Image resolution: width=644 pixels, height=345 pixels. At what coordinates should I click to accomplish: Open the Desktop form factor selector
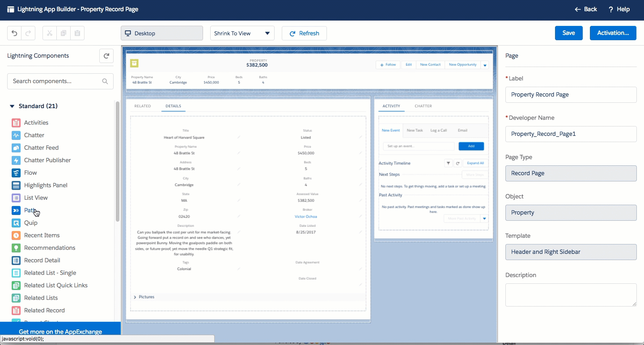162,33
